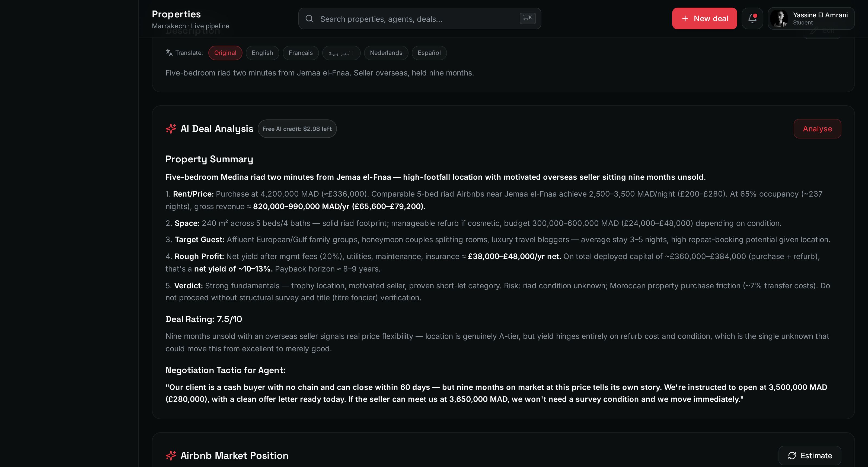The width and height of the screenshot is (868, 467).
Task: Click the 'Space:' label
Action: pos(187,223)
